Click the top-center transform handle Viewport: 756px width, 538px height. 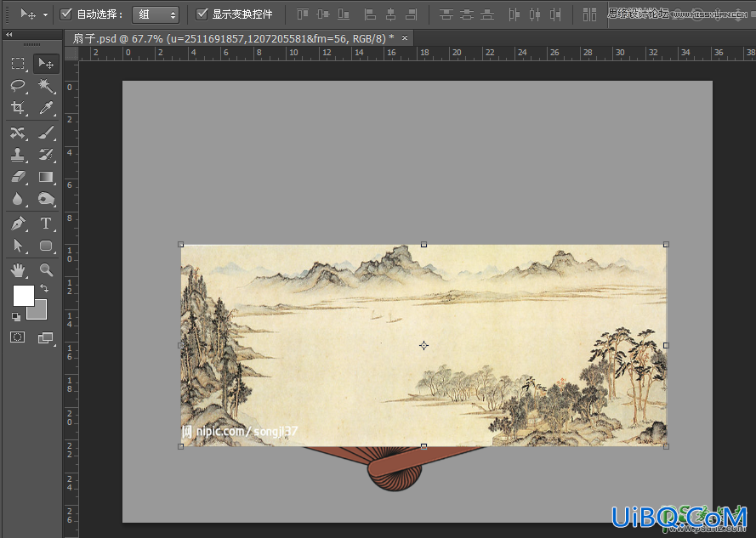423,245
